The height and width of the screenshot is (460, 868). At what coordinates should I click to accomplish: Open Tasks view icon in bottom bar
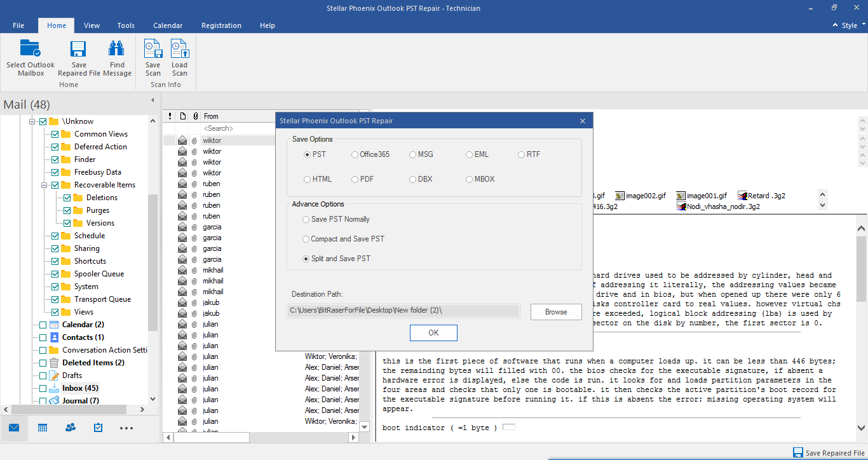[x=98, y=428]
